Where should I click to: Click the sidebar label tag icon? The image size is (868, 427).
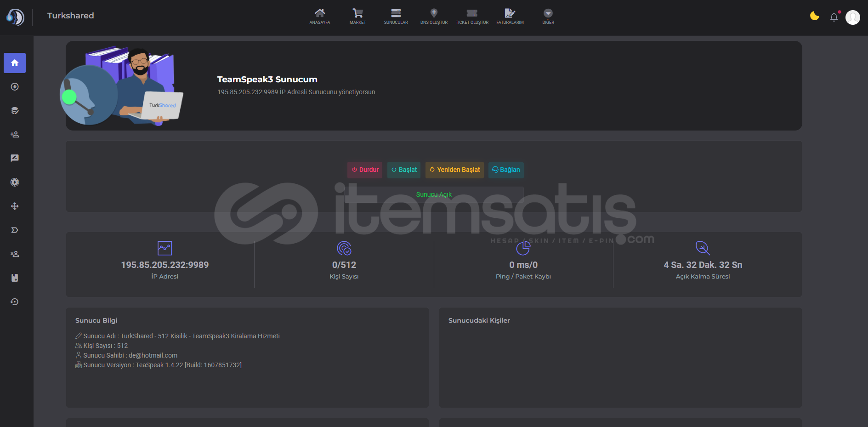(x=15, y=230)
